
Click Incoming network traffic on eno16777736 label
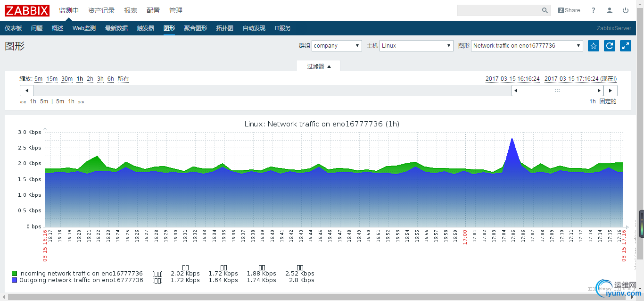click(81, 274)
